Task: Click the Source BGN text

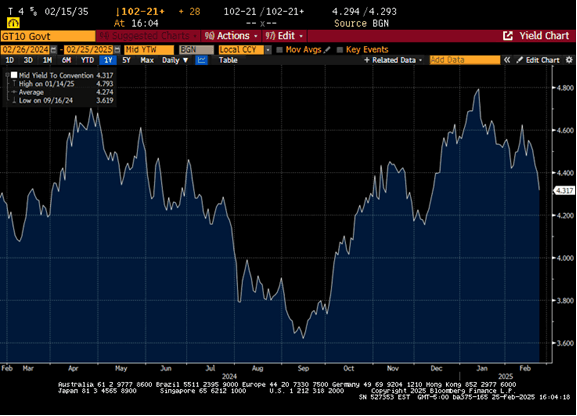Action: (361, 23)
